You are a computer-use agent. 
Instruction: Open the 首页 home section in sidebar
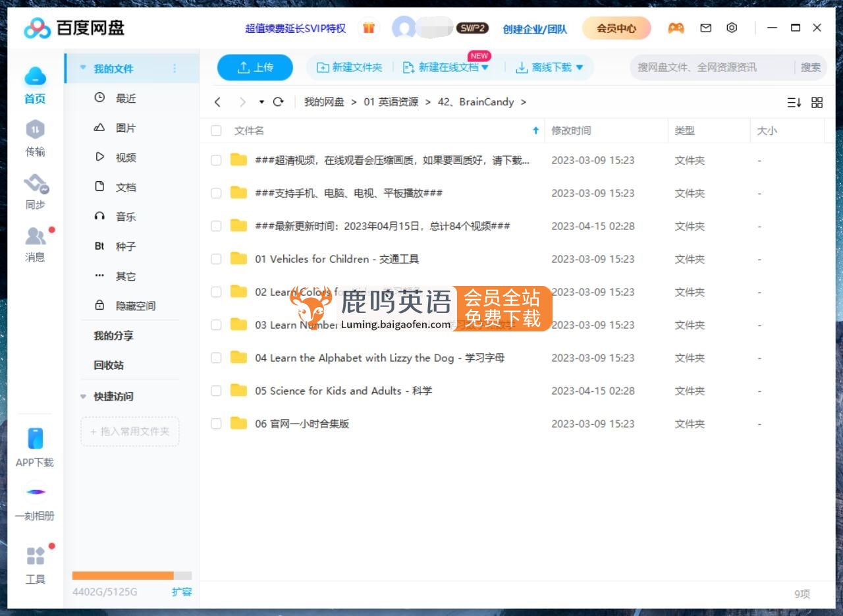35,86
